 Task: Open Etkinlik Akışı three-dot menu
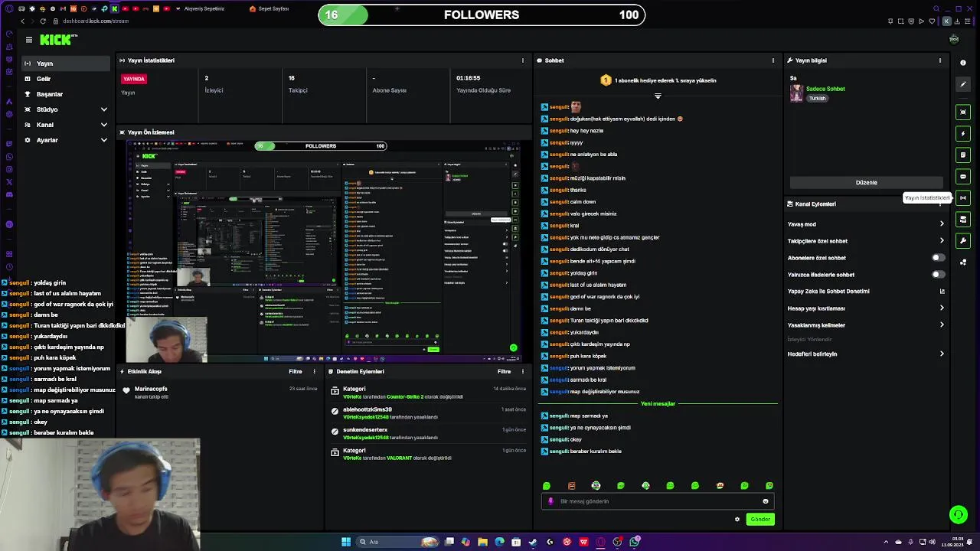click(x=314, y=372)
